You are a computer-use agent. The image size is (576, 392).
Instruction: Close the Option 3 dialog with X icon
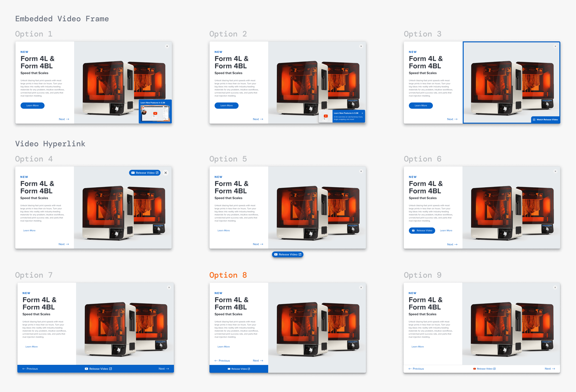click(555, 46)
